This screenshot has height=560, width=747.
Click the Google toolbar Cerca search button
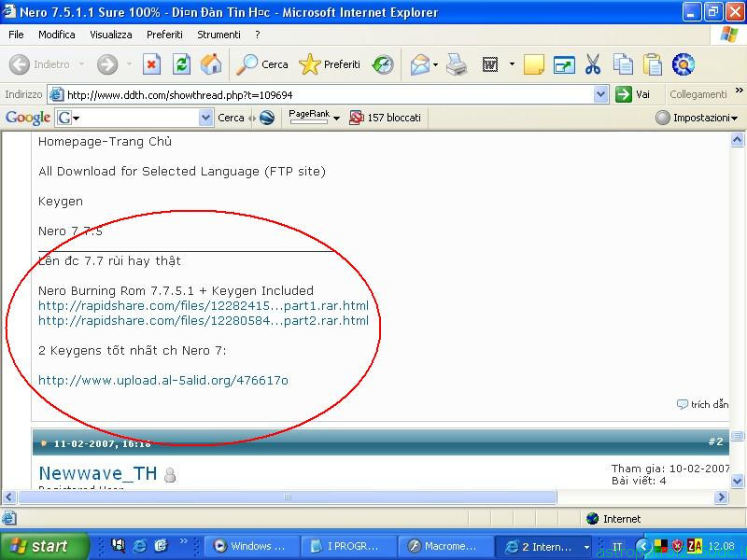click(231, 118)
